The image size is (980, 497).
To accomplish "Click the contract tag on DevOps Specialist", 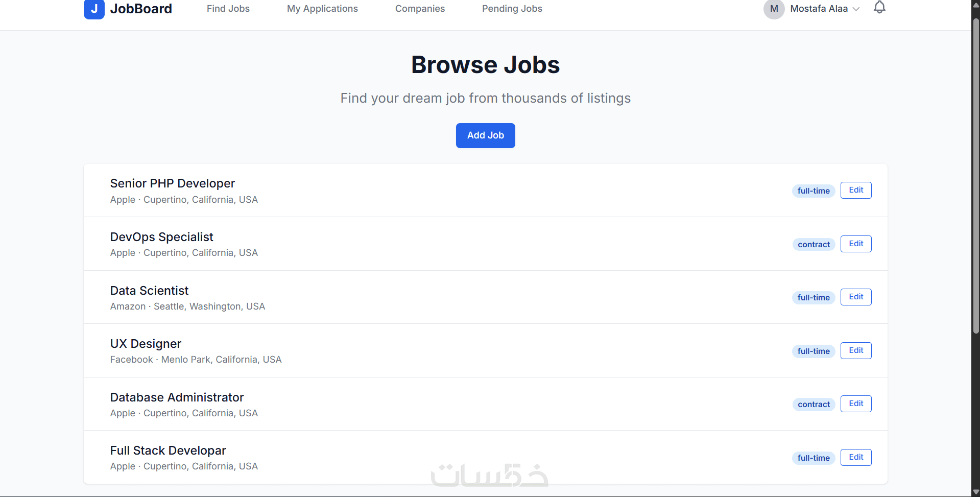I will tap(814, 245).
